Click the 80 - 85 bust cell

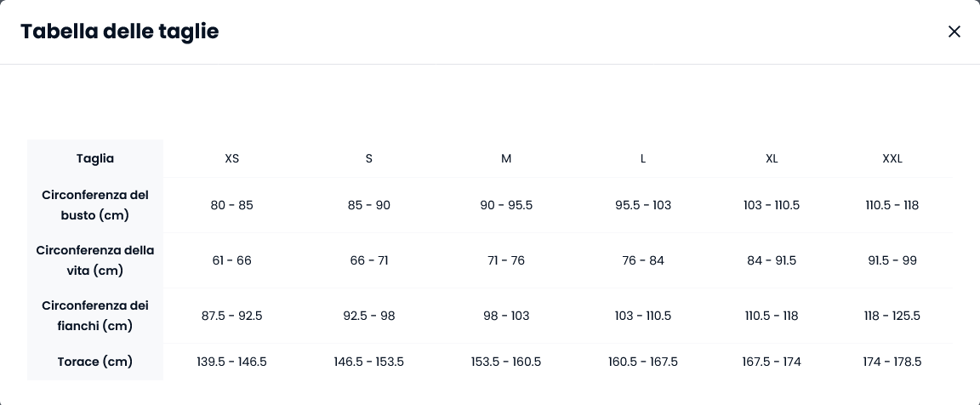point(232,205)
